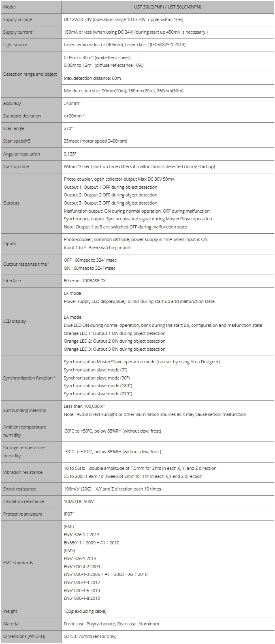Image resolution: width=275 pixels, height=644 pixels.
Task: Click the 50×50×70mm(sensor only) dimensions value
Action: pos(90,636)
